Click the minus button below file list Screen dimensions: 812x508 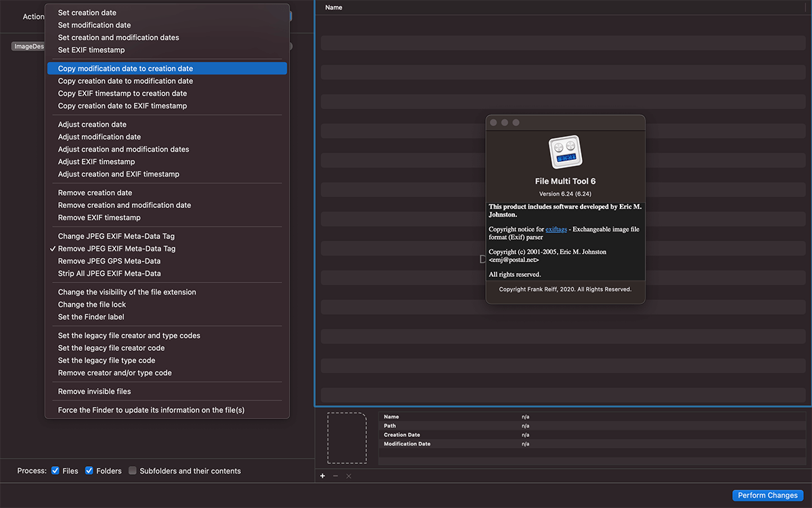(x=336, y=476)
